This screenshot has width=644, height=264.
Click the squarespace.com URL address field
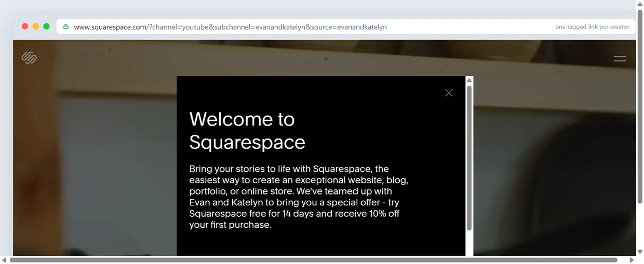click(x=346, y=27)
